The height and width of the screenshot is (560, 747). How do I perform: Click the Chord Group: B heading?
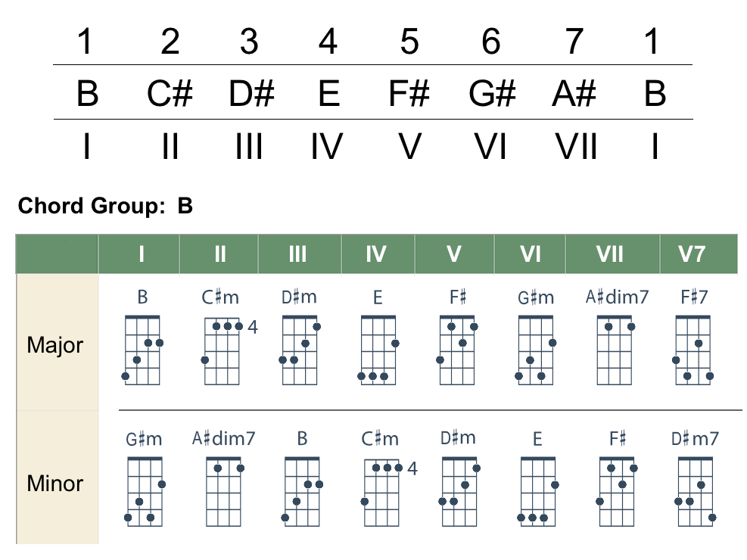click(x=106, y=206)
